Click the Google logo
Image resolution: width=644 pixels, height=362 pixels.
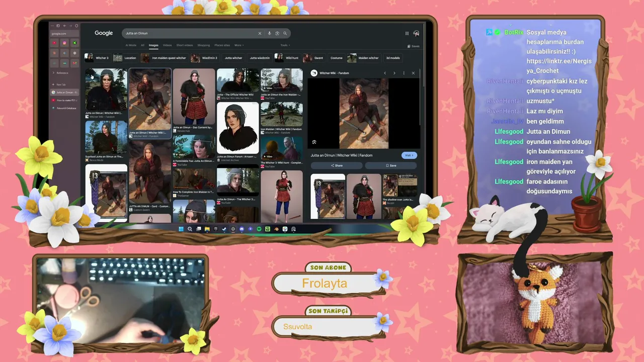[x=104, y=33]
